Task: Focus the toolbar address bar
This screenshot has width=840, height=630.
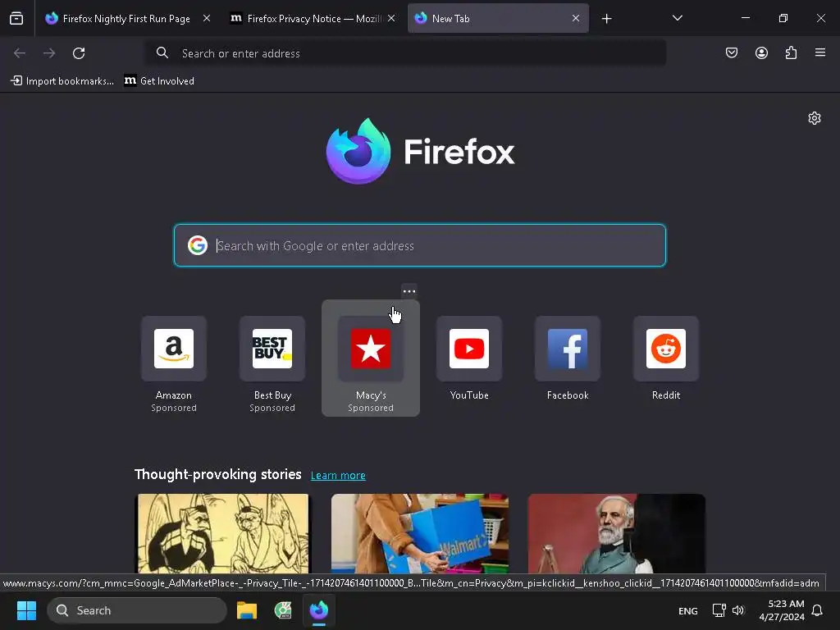Action: 405,53
